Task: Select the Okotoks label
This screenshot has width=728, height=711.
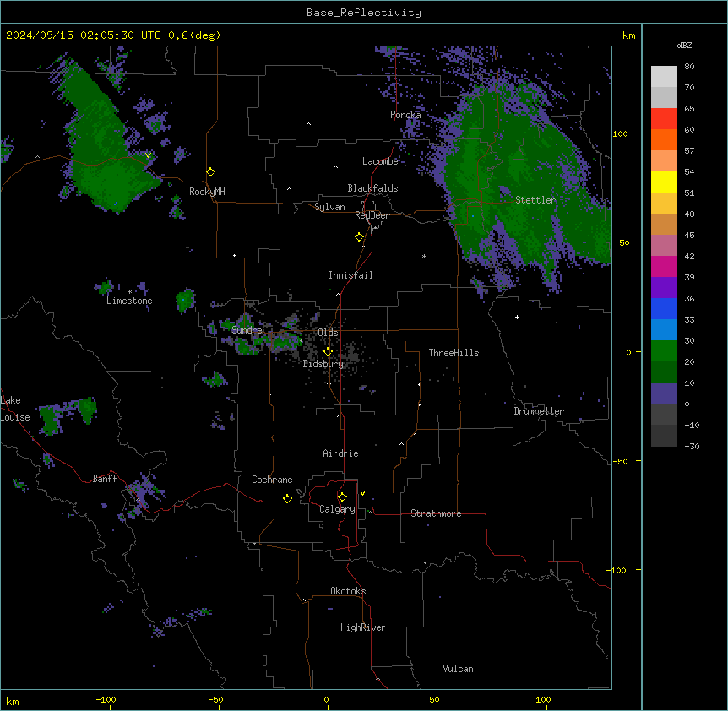Action: coord(348,591)
